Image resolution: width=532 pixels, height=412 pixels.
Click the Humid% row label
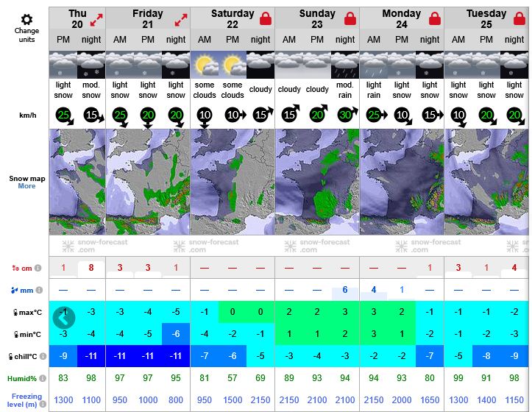point(22,378)
